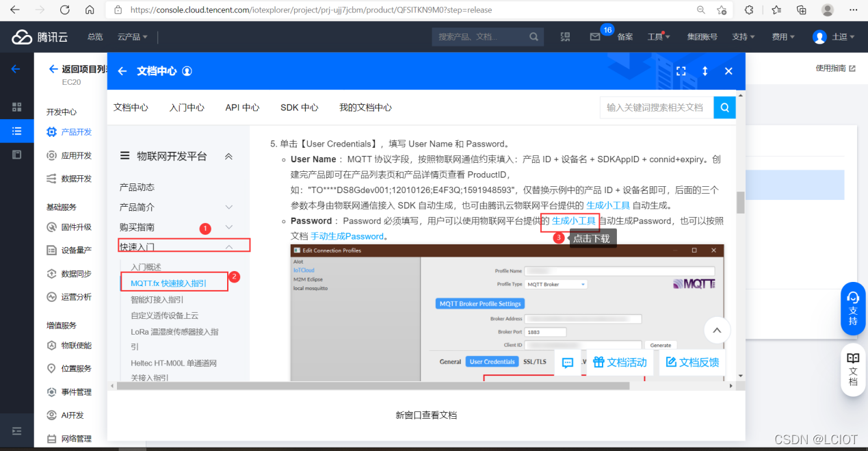Click the Tencent Cloud logo
868x451 pixels.
click(x=40, y=37)
